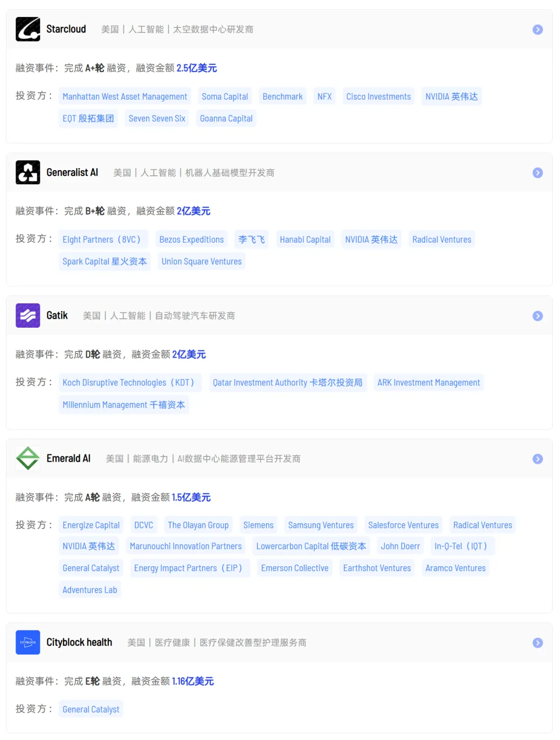This screenshot has width=560, height=740.
Task: Open Gatik details via arrow button
Action: tap(538, 316)
